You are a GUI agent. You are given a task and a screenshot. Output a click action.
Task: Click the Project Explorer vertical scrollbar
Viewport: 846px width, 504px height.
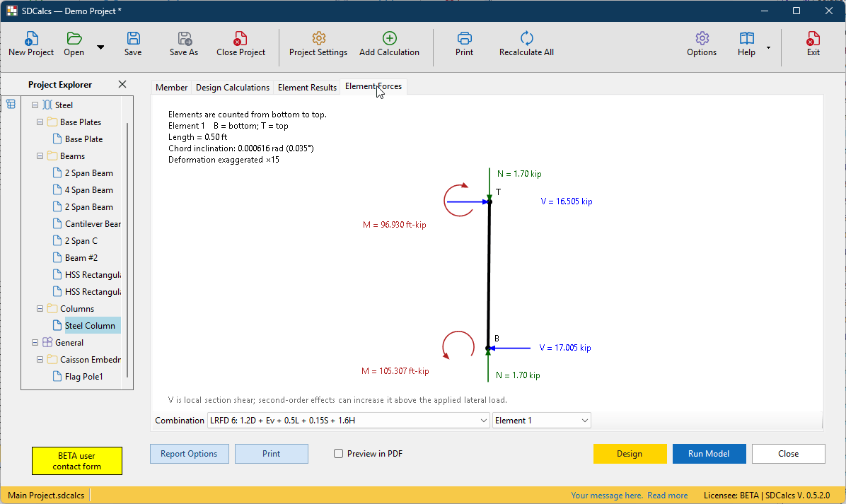(x=127, y=250)
